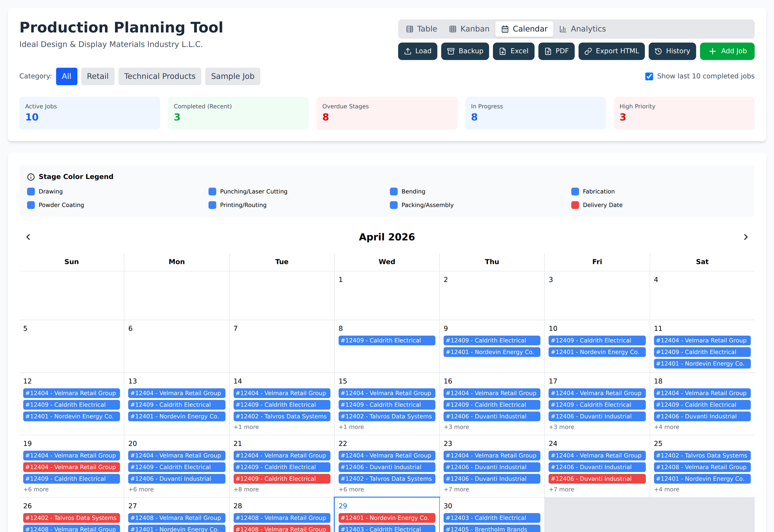The width and height of the screenshot is (774, 532).
Task: Select the Sample Job category button
Action: click(x=233, y=76)
